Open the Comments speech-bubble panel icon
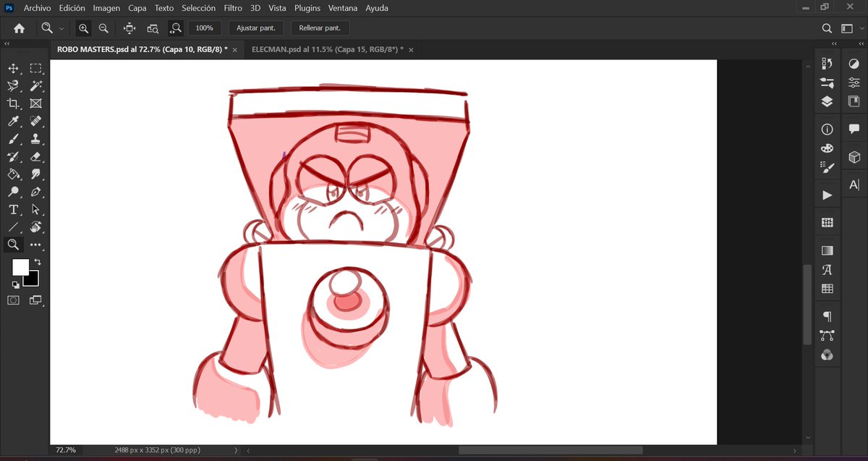Screen dimensions: 868x461 (x=854, y=130)
